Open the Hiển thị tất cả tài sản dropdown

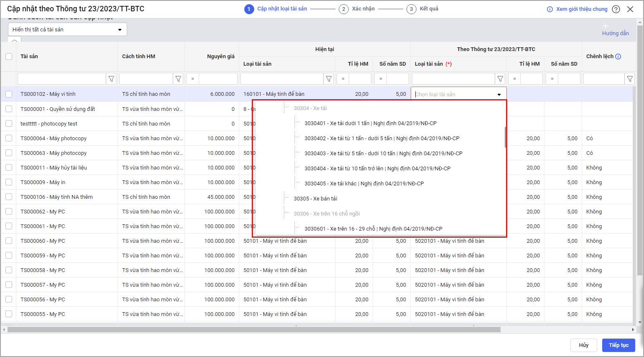pyautogui.click(x=67, y=29)
